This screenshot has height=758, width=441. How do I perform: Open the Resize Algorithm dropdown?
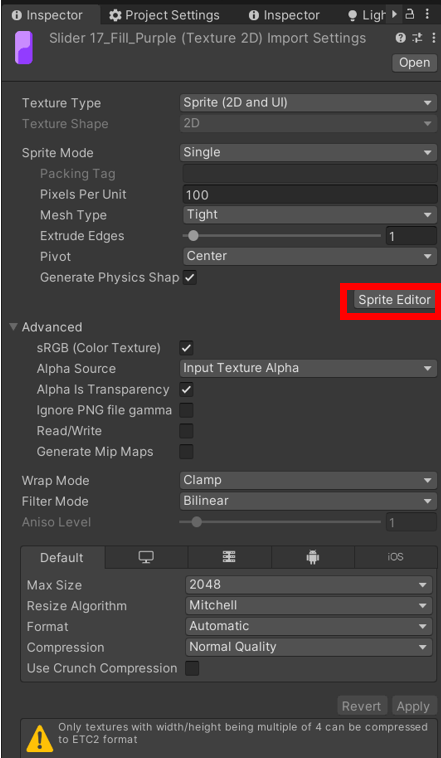pos(309,605)
